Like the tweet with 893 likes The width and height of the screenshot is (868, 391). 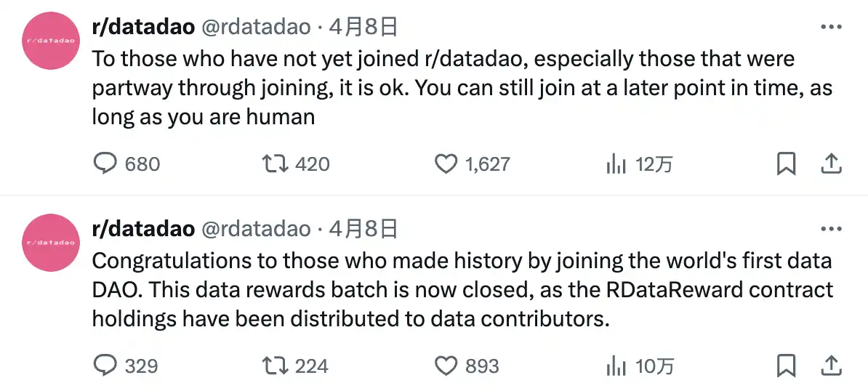(446, 366)
